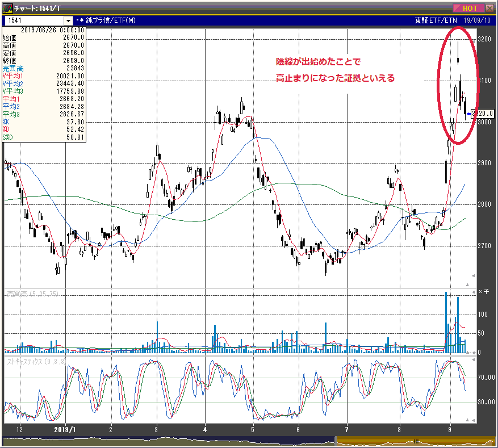The width and height of the screenshot is (498, 448).
Task: Click the 70.00 stochastics axis label
Action: point(487,378)
